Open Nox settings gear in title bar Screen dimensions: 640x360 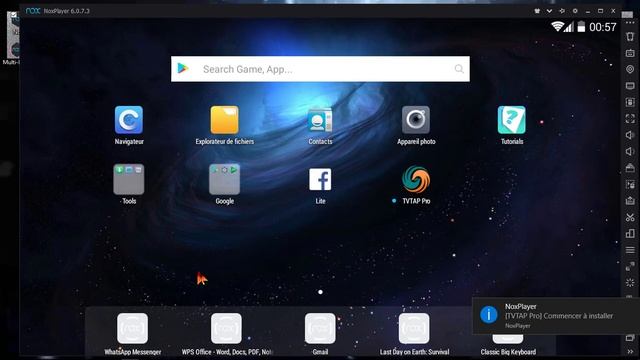coord(575,11)
